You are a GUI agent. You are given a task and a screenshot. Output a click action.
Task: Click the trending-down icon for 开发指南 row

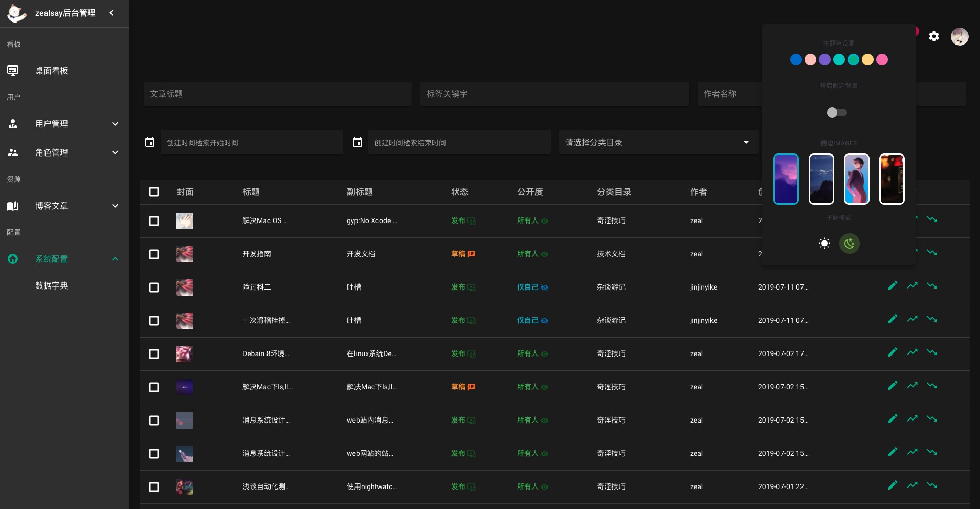[932, 252]
